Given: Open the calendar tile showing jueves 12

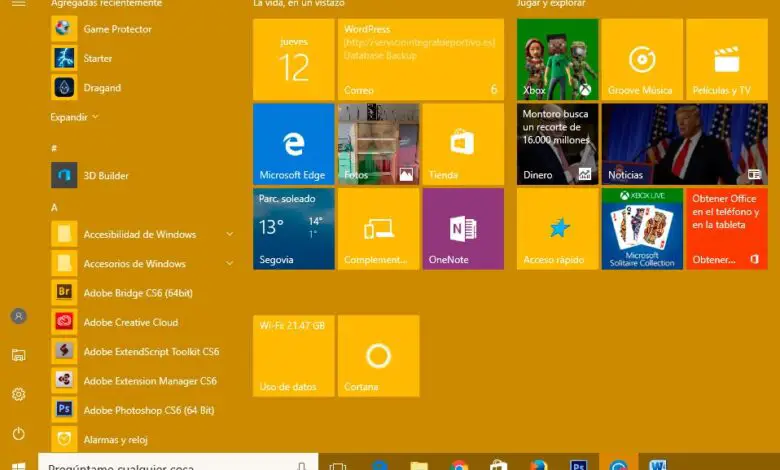Looking at the screenshot, I should pos(293,60).
